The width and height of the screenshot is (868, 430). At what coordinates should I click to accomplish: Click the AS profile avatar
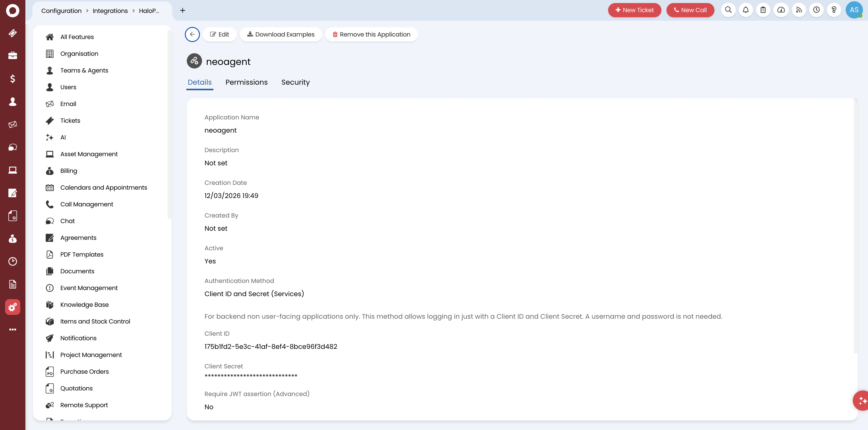tap(854, 10)
